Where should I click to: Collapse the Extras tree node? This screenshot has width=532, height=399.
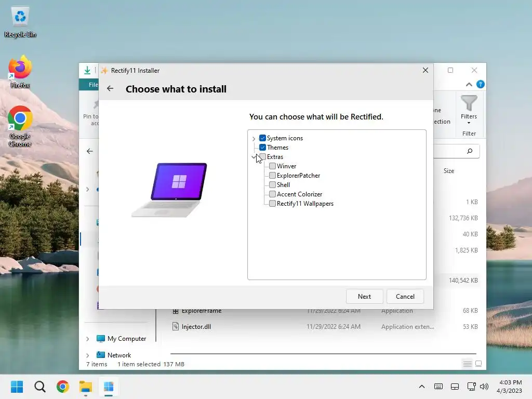tap(254, 157)
